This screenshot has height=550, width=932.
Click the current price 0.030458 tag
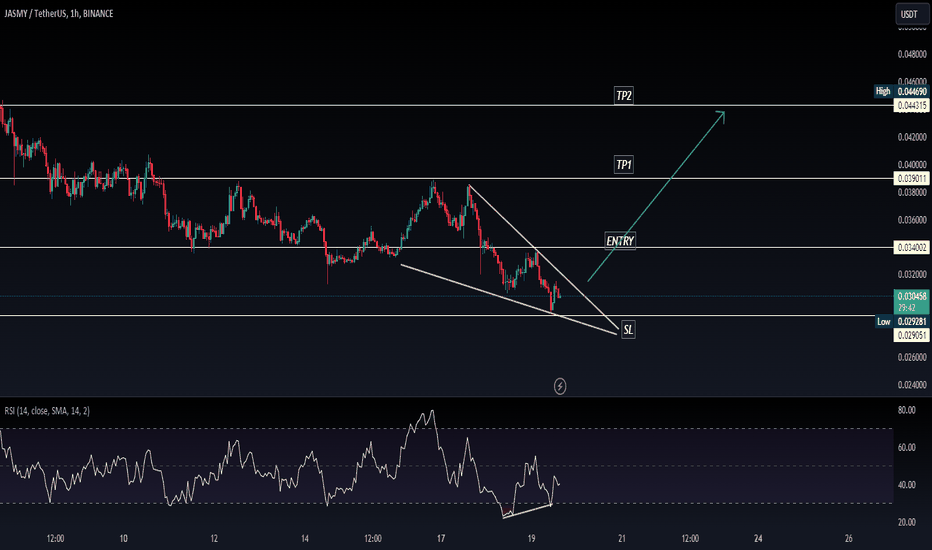tap(912, 301)
